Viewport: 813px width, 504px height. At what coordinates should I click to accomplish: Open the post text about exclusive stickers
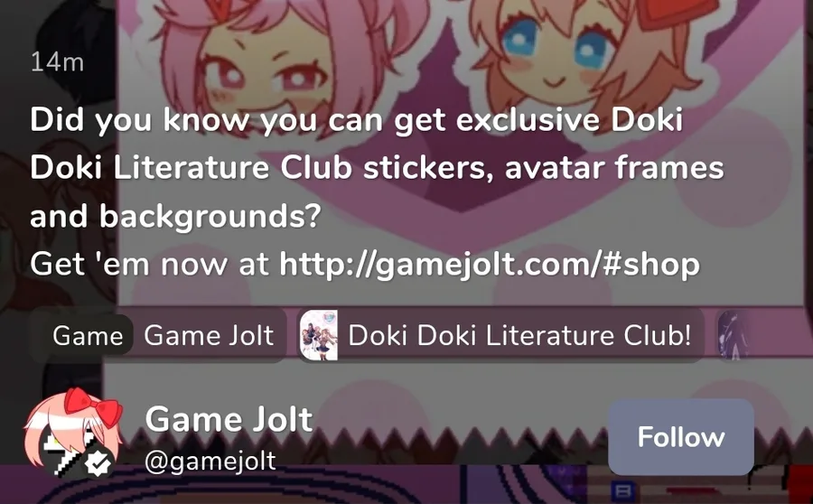pyautogui.click(x=377, y=191)
